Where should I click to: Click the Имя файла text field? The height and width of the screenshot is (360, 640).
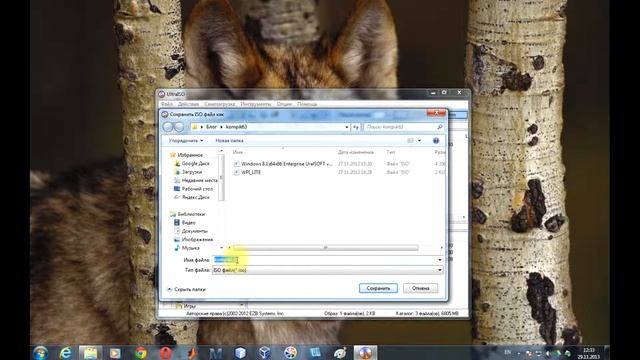(324, 260)
